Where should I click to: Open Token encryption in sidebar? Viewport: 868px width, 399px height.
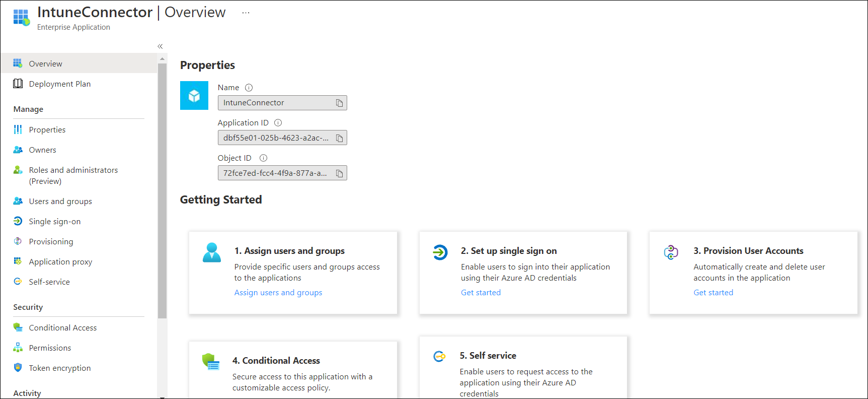[60, 368]
